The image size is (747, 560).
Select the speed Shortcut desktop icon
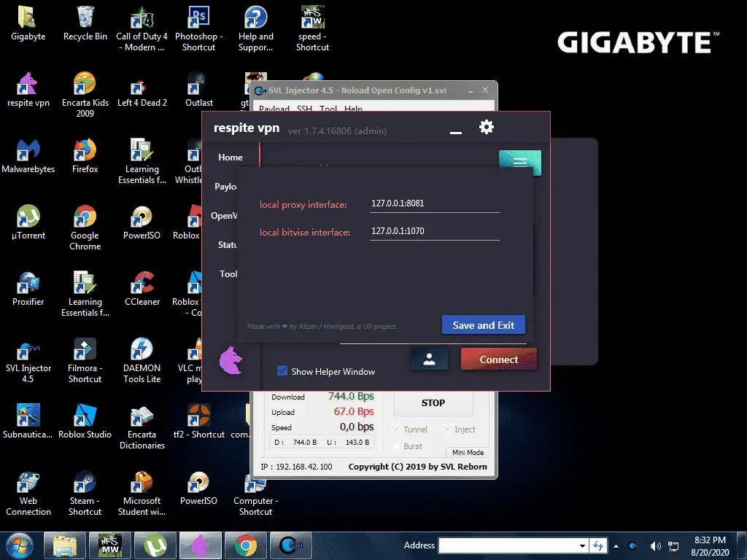pos(312,28)
